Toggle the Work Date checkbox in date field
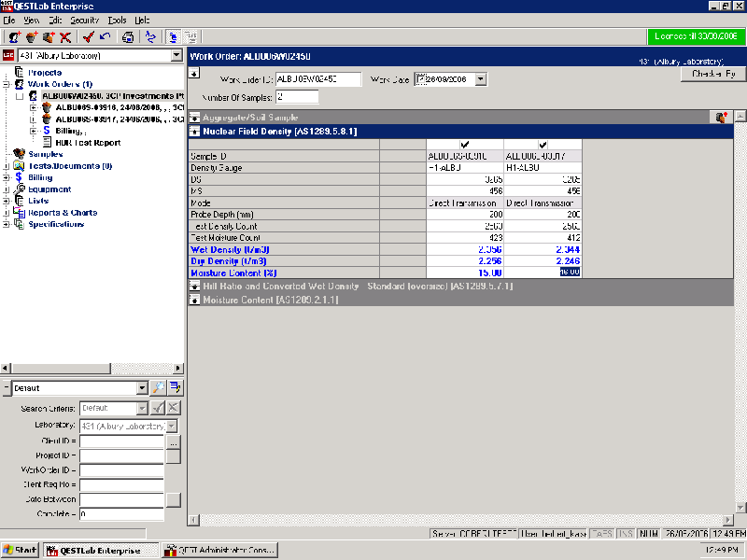Image resolution: width=747 pixels, height=560 pixels. click(x=420, y=79)
